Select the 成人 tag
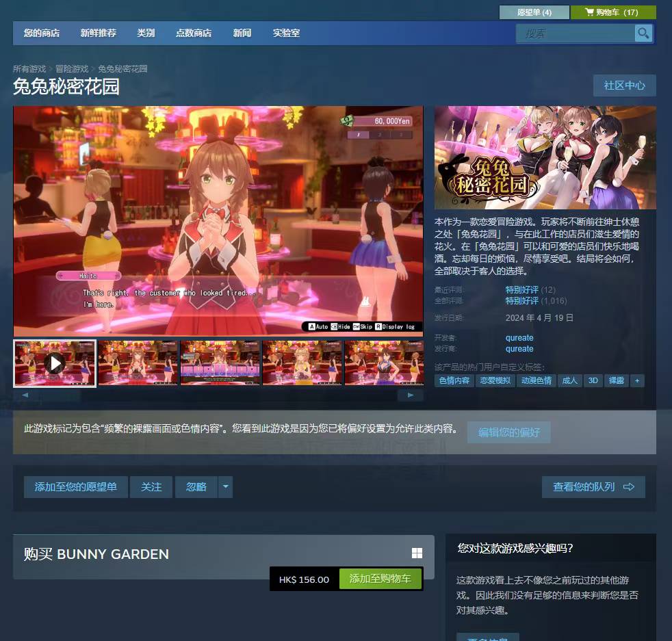Viewport: 672px width, 641px height. coord(569,380)
